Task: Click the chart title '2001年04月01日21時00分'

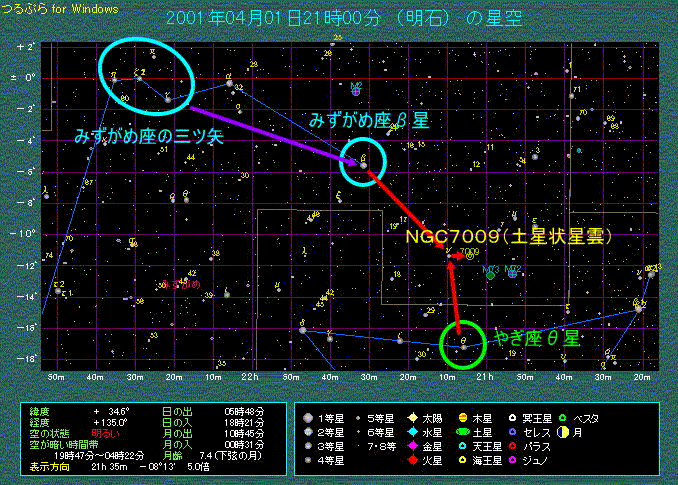Action: point(273,18)
